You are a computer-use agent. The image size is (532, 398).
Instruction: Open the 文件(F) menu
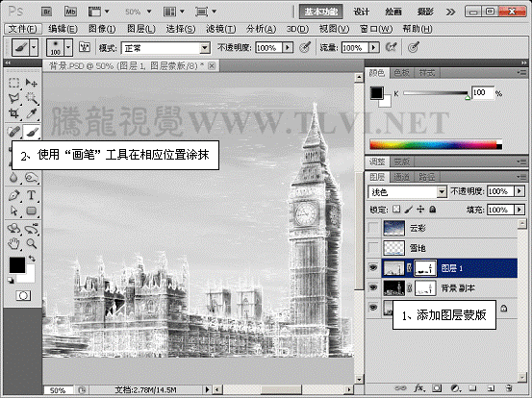(23, 29)
